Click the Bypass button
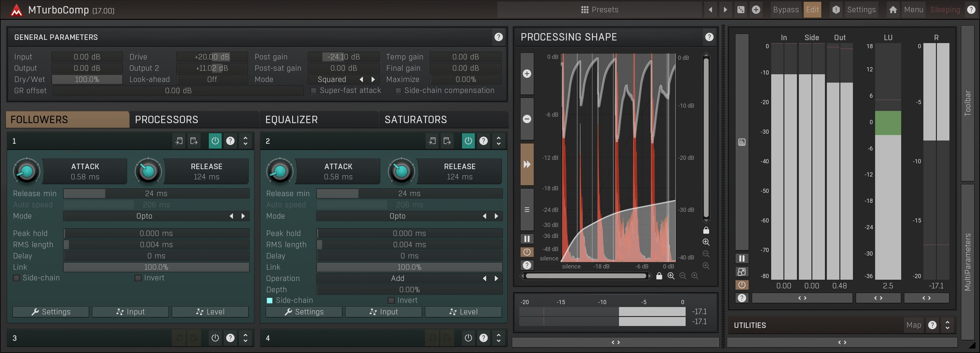 (786, 10)
